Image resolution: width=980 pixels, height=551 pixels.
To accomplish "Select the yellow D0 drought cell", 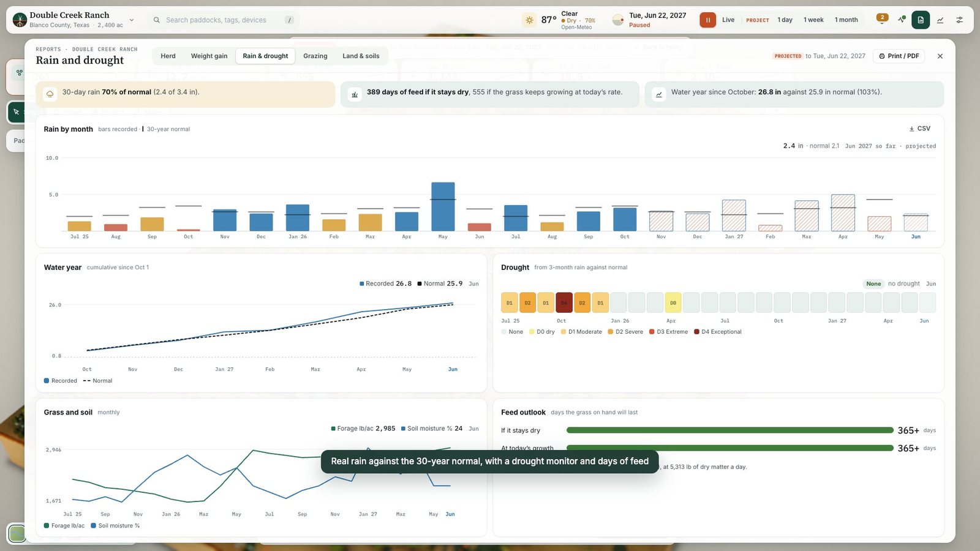I will (x=673, y=302).
